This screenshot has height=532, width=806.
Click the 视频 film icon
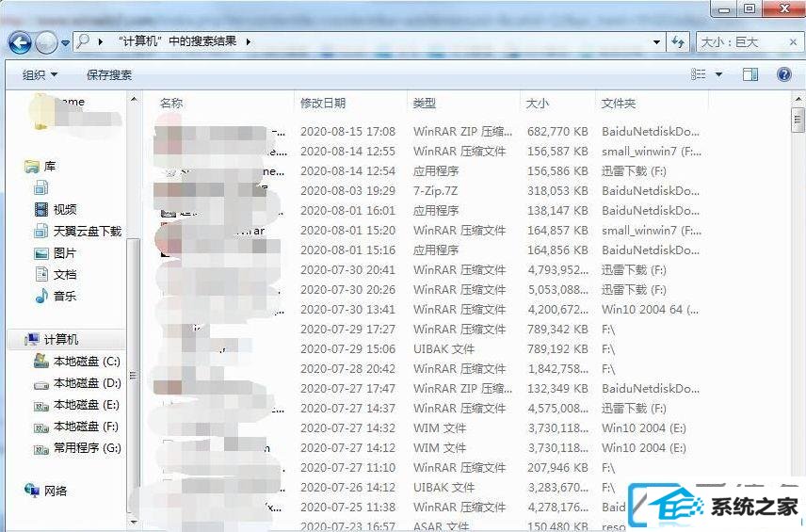click(41, 209)
